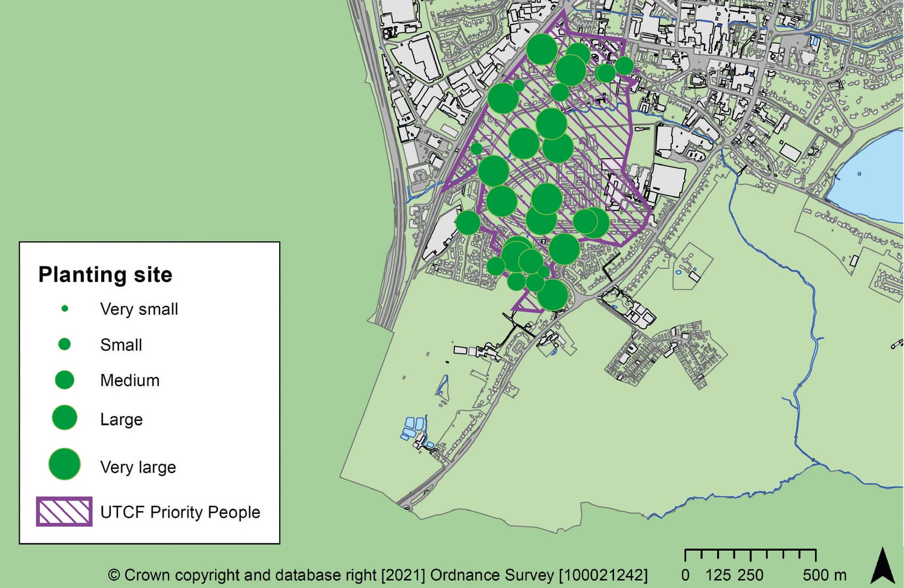Click the purple hatched UTCF legend swatch

coord(64,512)
